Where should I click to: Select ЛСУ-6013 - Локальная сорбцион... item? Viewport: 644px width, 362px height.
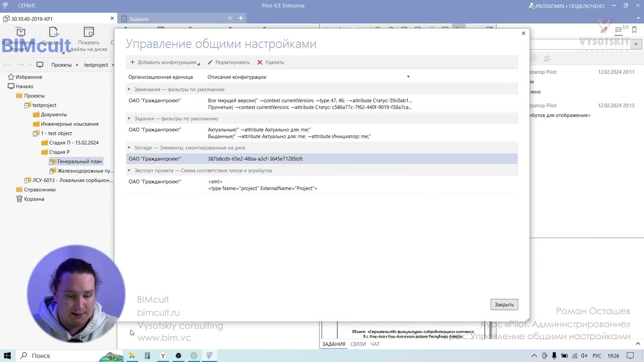point(72,180)
